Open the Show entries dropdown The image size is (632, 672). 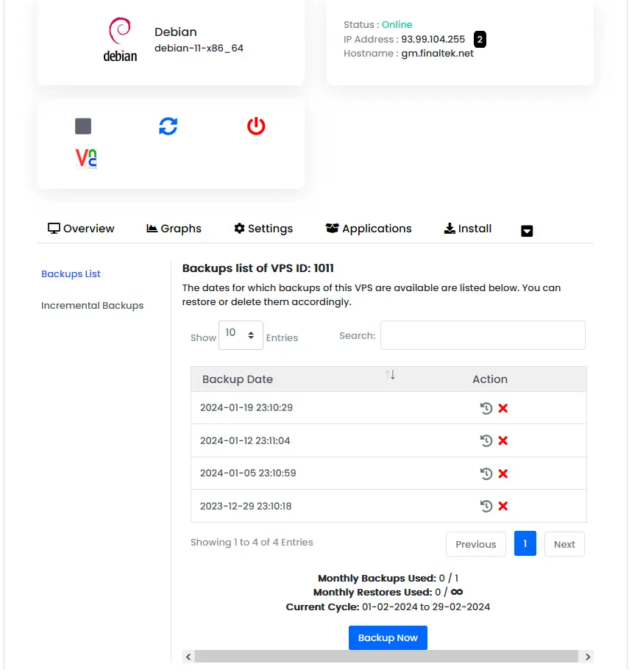tap(241, 335)
